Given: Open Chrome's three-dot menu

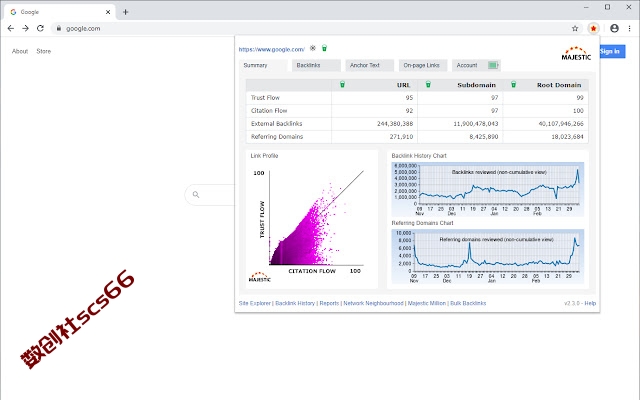Looking at the screenshot, I should tap(629, 28).
